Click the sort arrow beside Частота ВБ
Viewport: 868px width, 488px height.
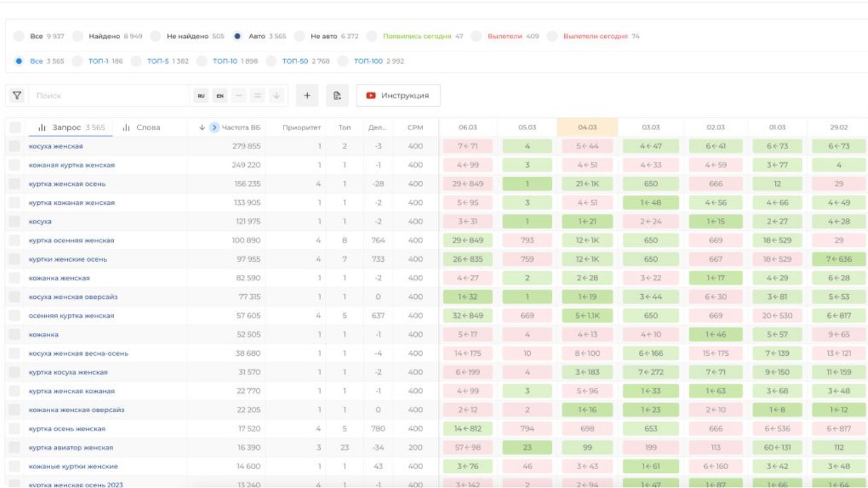pyautogui.click(x=202, y=127)
